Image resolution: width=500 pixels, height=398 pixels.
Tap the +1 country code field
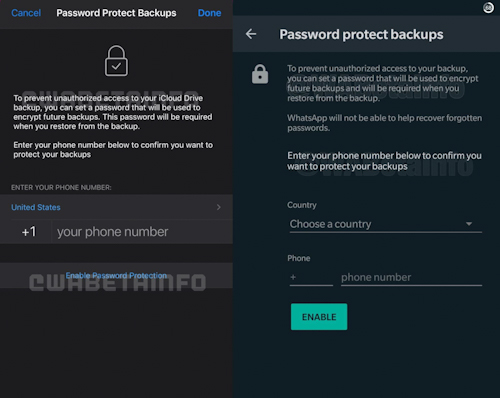point(29,232)
